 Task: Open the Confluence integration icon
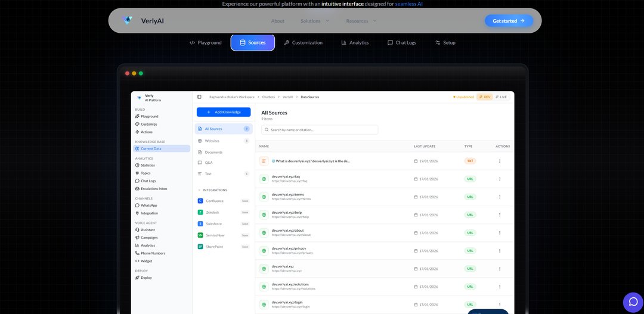(200, 201)
